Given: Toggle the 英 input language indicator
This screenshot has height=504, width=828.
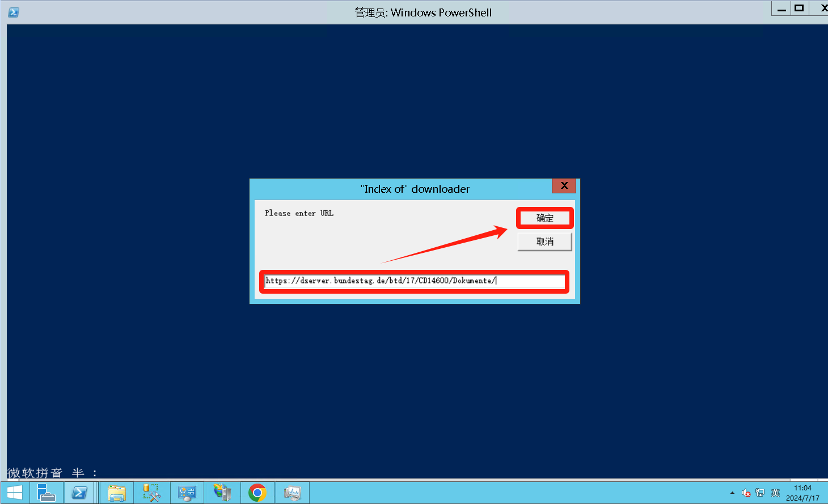Looking at the screenshot, I should [x=775, y=493].
